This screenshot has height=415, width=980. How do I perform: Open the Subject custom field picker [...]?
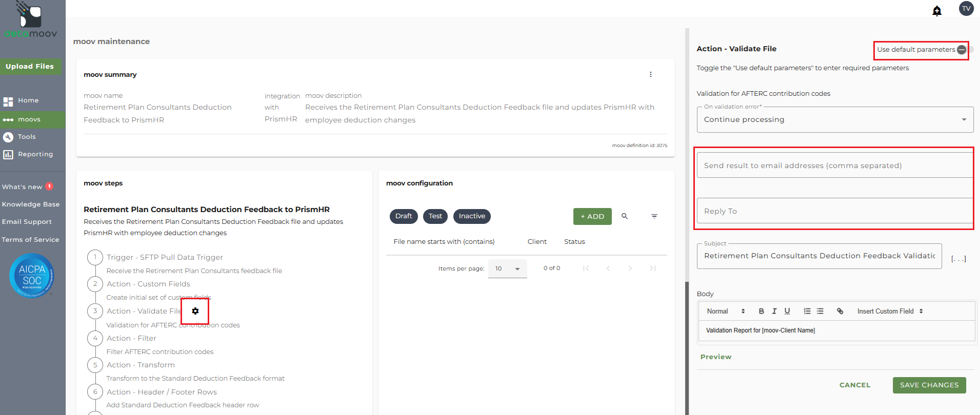958,259
